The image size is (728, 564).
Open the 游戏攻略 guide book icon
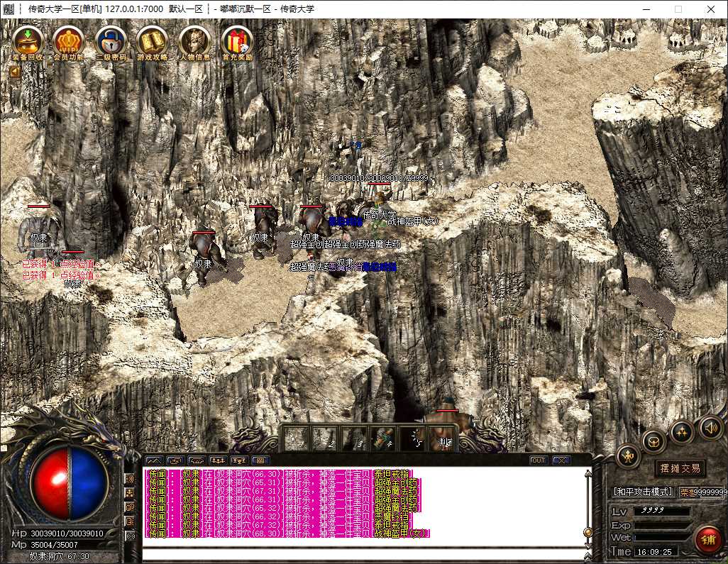click(152, 43)
